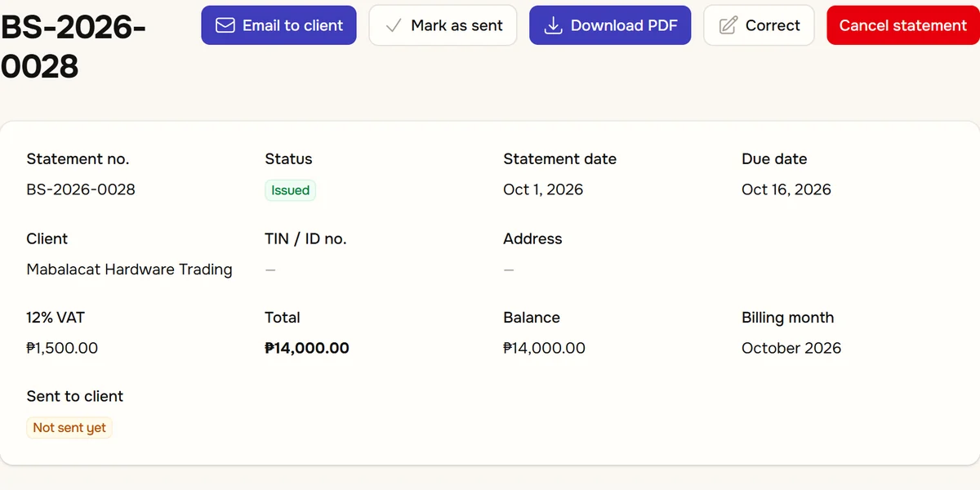Click the Status label

(288, 159)
